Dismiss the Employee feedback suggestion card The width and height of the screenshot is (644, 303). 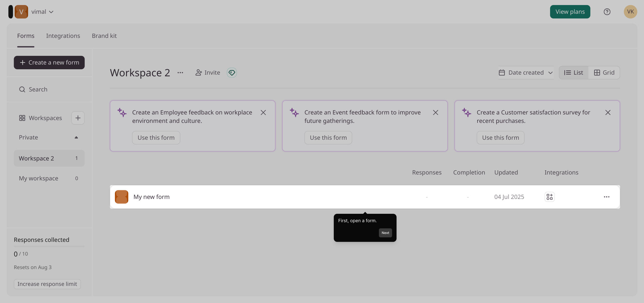click(x=263, y=113)
